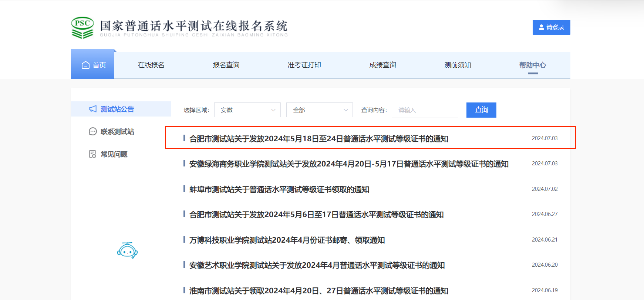
Task: Select 测试站公告 in the sidebar
Action: (121, 109)
